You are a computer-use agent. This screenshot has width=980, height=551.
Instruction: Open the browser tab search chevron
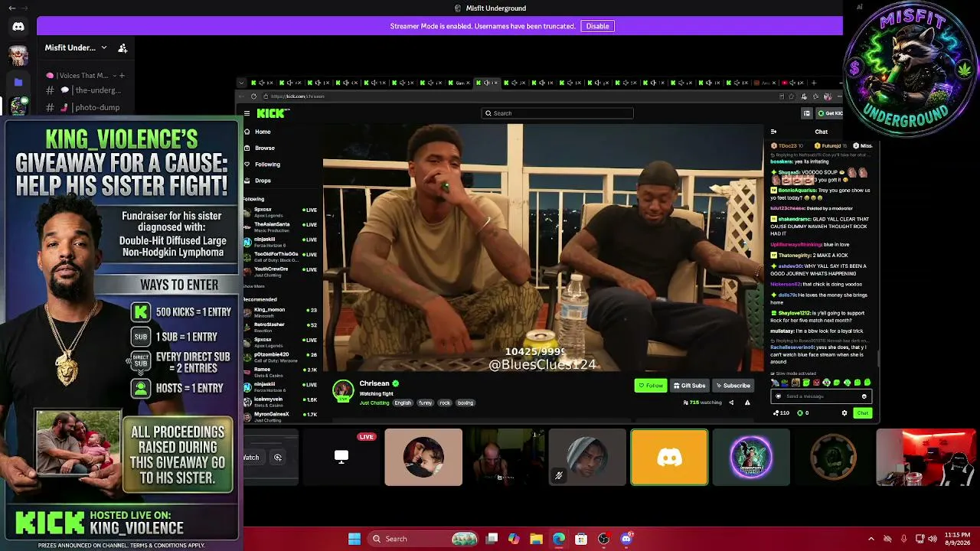pos(241,83)
